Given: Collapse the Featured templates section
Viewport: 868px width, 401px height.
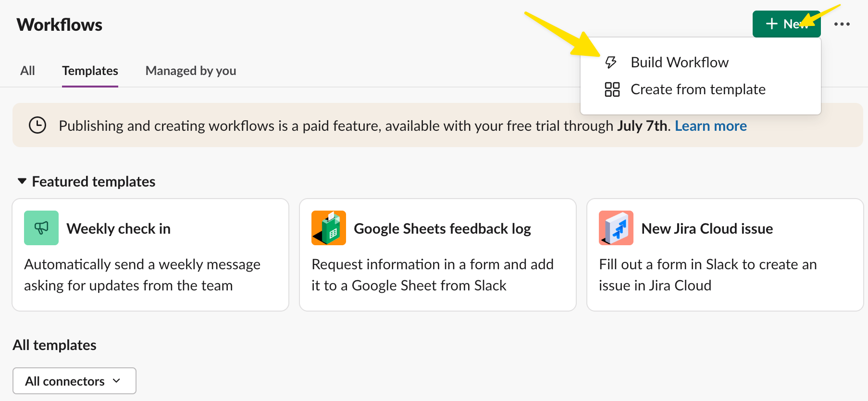Looking at the screenshot, I should [x=22, y=181].
